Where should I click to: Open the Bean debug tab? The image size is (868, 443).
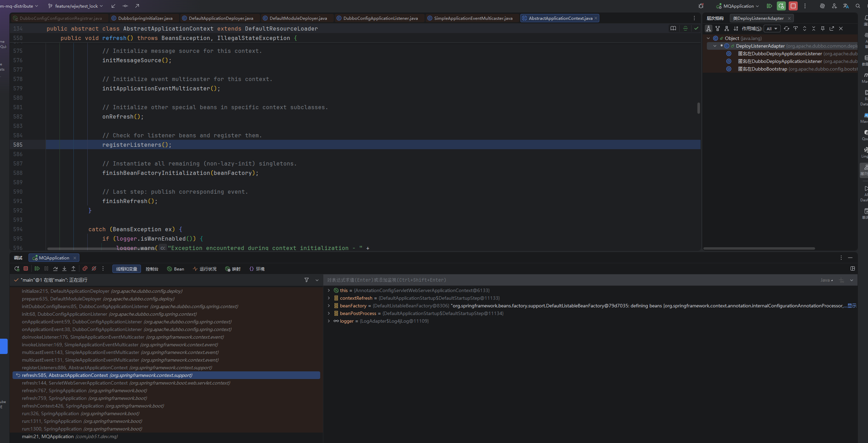176,269
